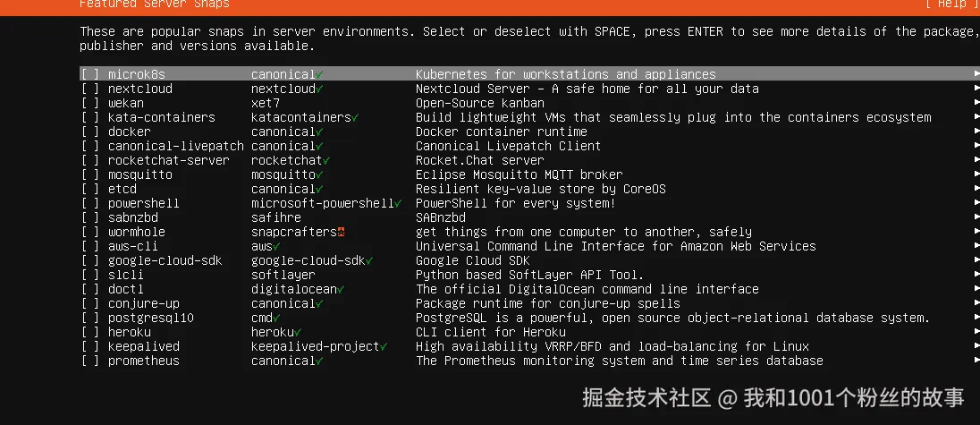Open details arrow on the etcd row
This screenshot has height=425, width=980.
pos(976,189)
